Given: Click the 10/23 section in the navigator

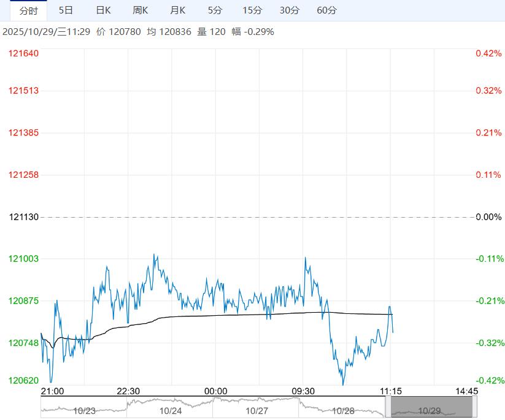Looking at the screenshot, I should (84, 411).
